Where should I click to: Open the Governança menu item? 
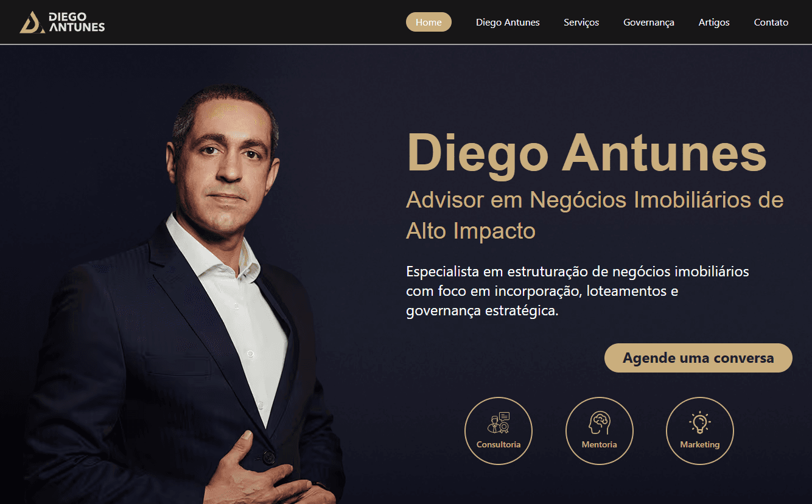point(649,22)
